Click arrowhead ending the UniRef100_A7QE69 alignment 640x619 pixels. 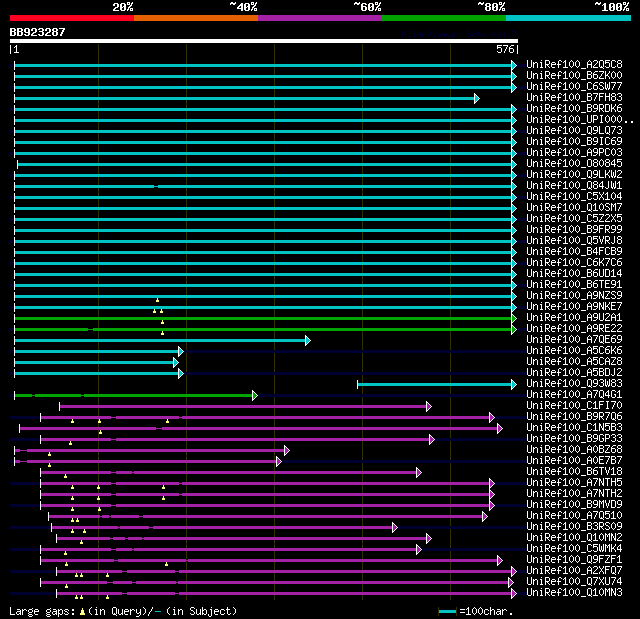tap(308, 340)
